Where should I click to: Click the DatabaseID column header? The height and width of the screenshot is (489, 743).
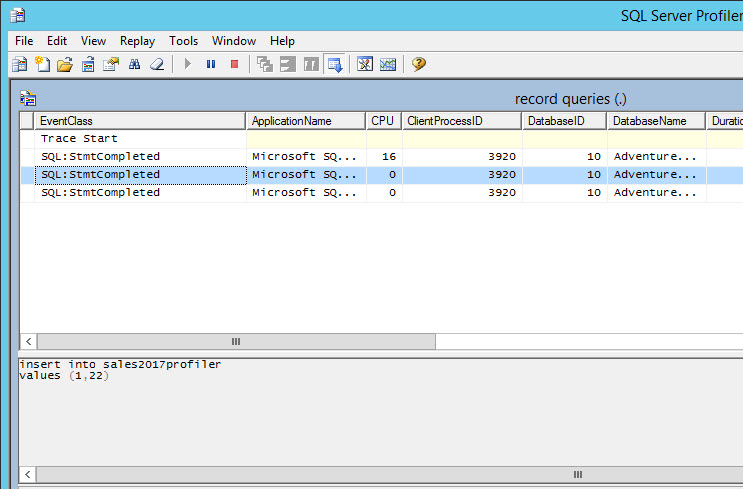click(x=565, y=121)
